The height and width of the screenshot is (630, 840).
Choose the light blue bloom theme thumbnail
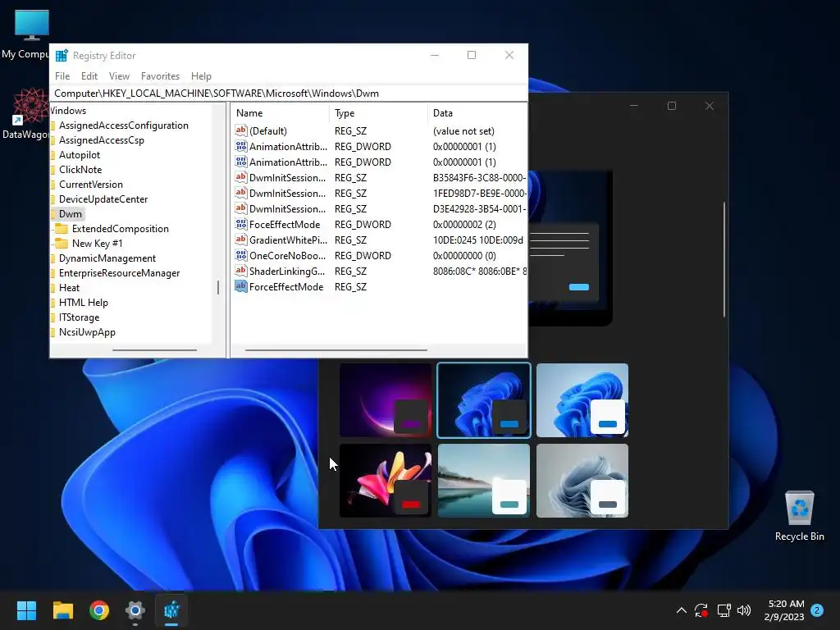tap(582, 400)
